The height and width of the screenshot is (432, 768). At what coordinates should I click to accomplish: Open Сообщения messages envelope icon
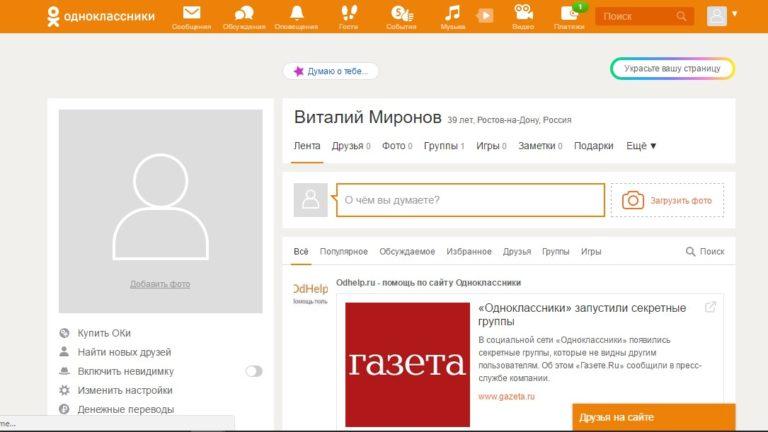coord(191,15)
